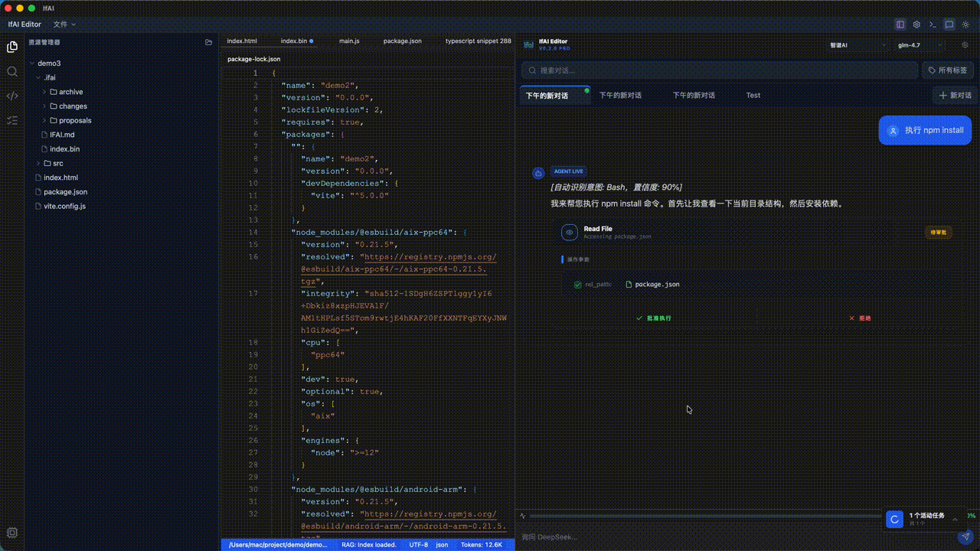Viewport: 980px width, 551px height.
Task: Switch to the Test conversation tab
Action: click(x=753, y=95)
